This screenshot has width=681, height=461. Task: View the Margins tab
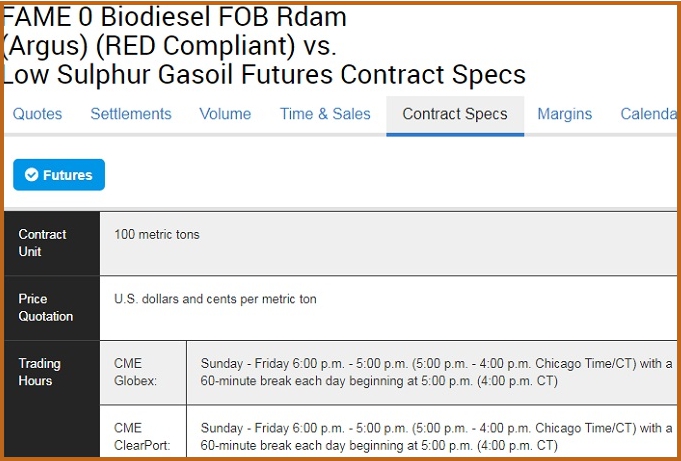(565, 114)
